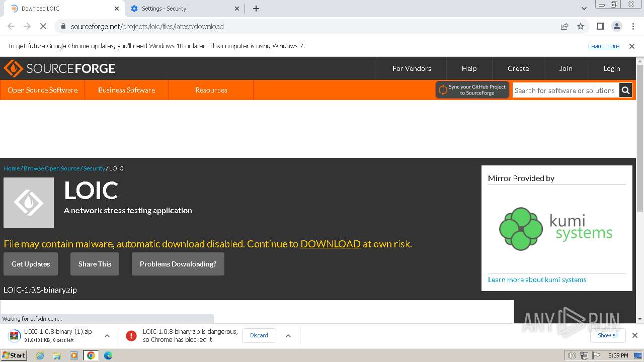Click the share page icon in address bar
Image resolution: width=644 pixels, height=362 pixels.
[565, 26]
